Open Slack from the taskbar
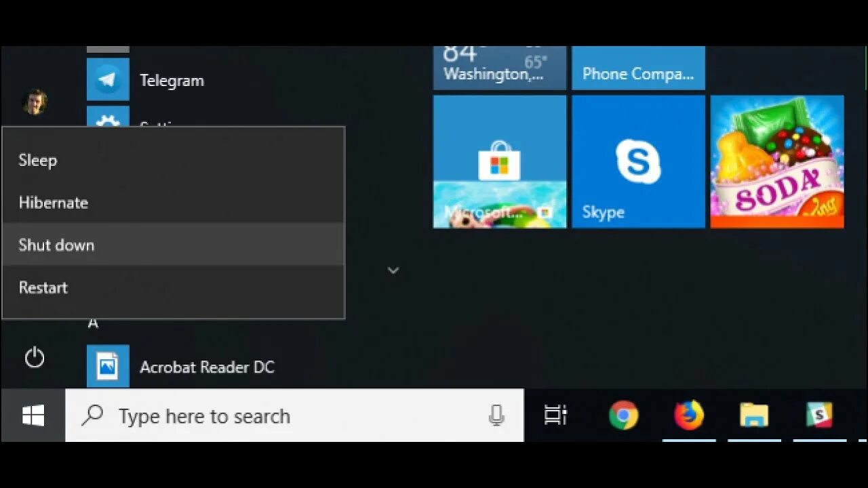This screenshot has height=488, width=868. point(819,415)
